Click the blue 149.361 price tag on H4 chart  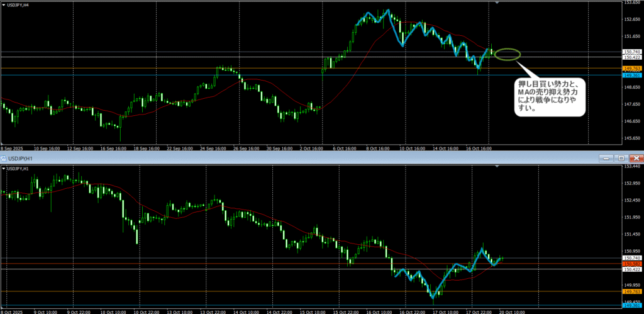631,75
